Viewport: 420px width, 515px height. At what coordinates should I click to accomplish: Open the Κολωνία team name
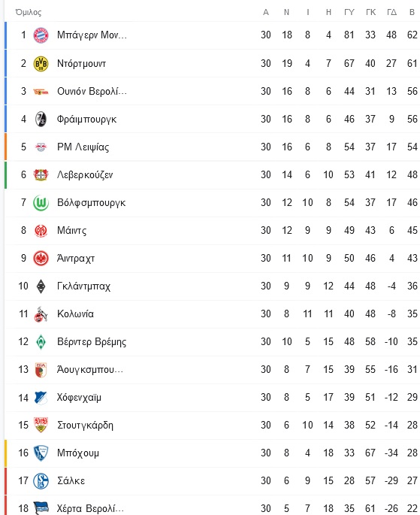[75, 314]
